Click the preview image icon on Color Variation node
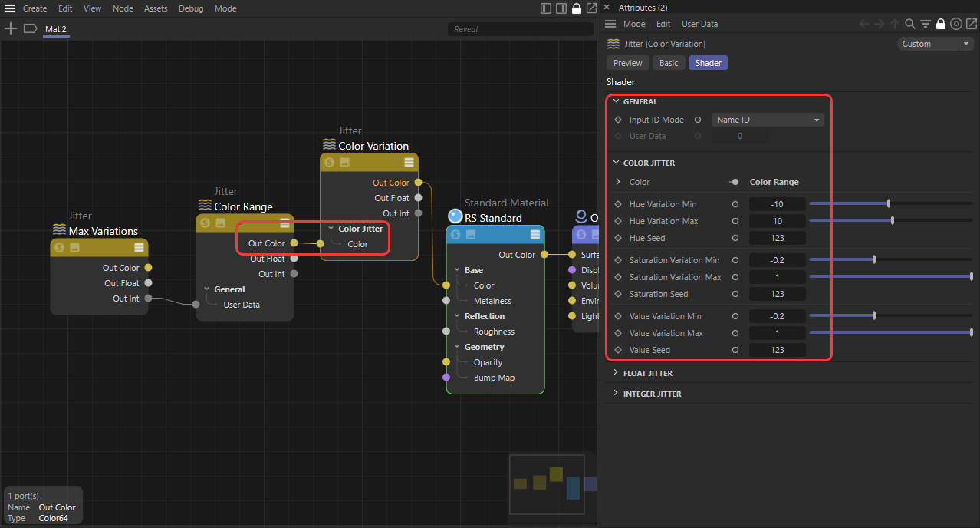980x528 pixels. 344,162
